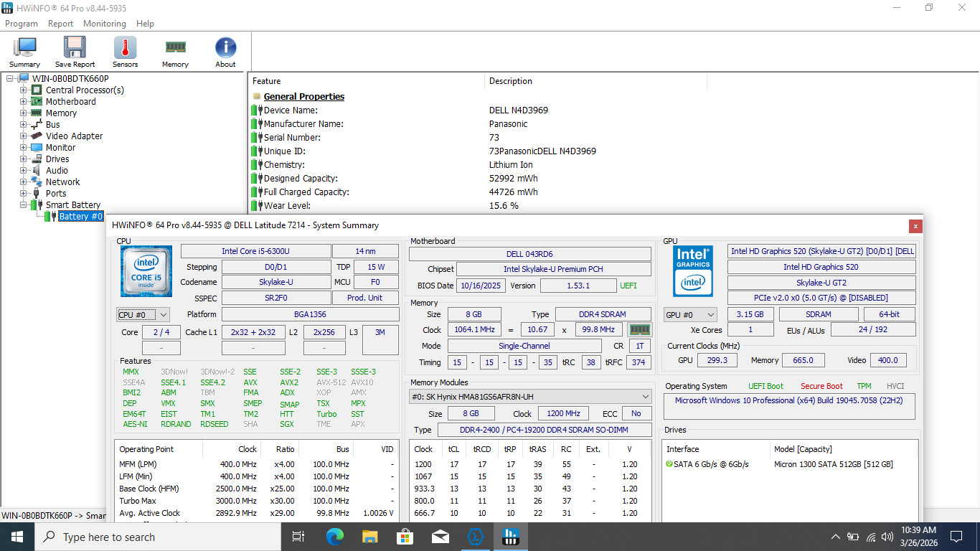Open Microsoft Edge from the taskbar
The height and width of the screenshot is (551, 980).
point(334,537)
